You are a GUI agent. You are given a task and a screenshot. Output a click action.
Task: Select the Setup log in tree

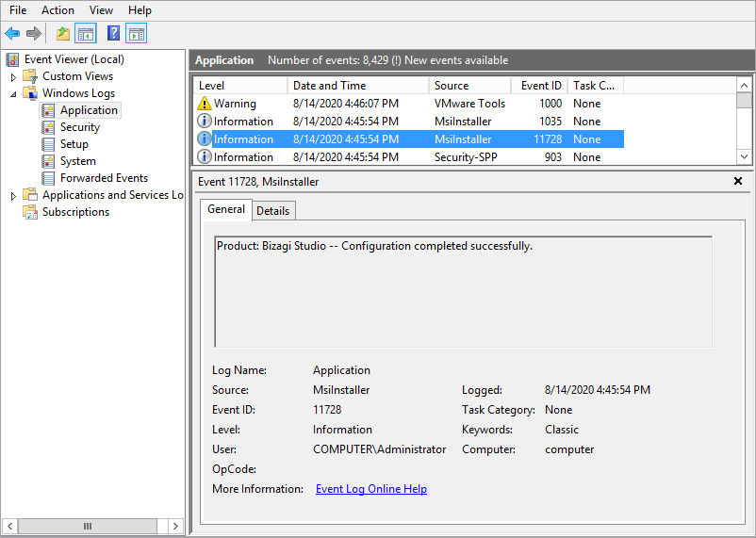pyautogui.click(x=74, y=144)
